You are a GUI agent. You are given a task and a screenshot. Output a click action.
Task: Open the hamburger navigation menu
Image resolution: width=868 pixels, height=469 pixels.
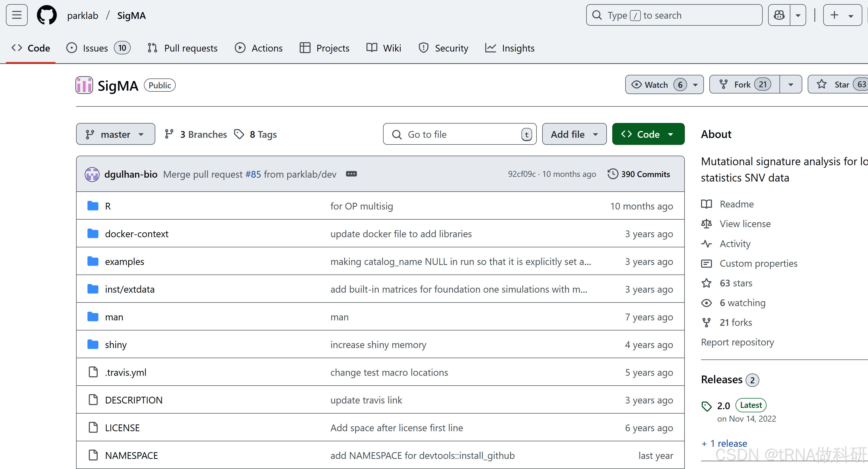click(x=17, y=15)
